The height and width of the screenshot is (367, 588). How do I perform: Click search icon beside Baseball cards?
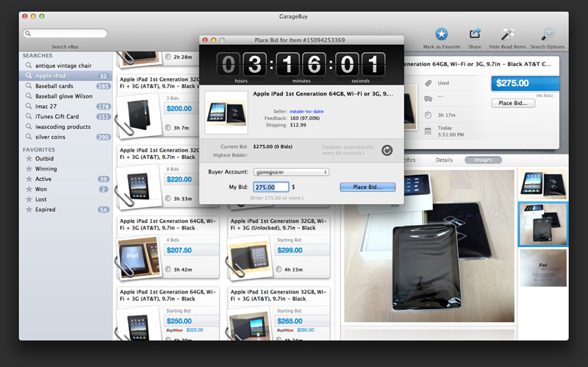29,86
